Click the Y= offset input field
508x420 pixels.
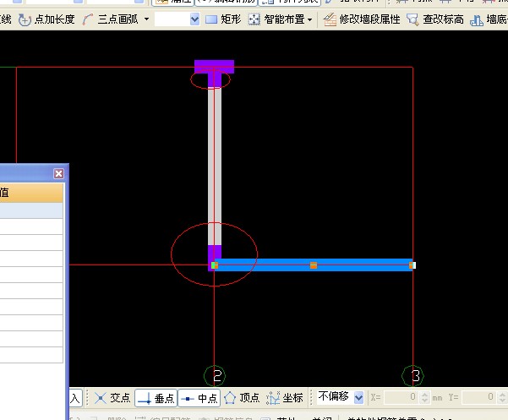(478, 397)
